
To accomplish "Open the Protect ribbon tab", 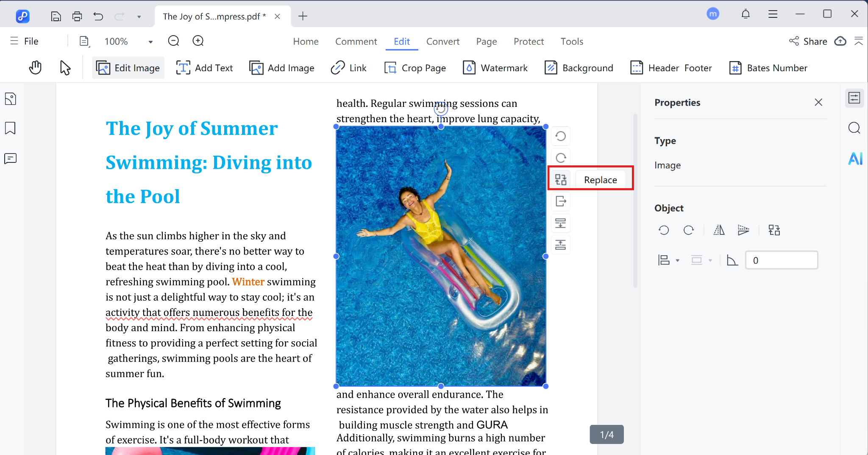I will pos(529,41).
